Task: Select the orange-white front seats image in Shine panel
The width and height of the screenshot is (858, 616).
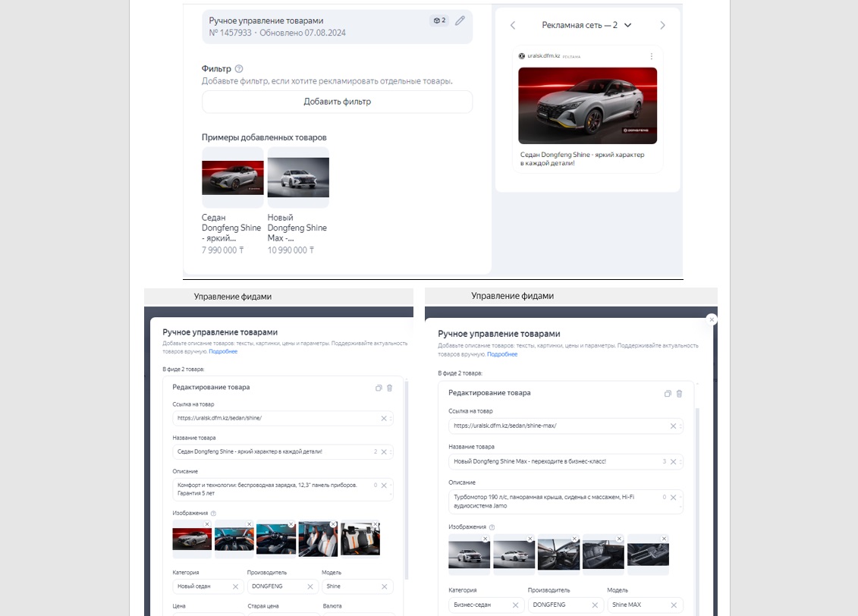Action: click(318, 539)
